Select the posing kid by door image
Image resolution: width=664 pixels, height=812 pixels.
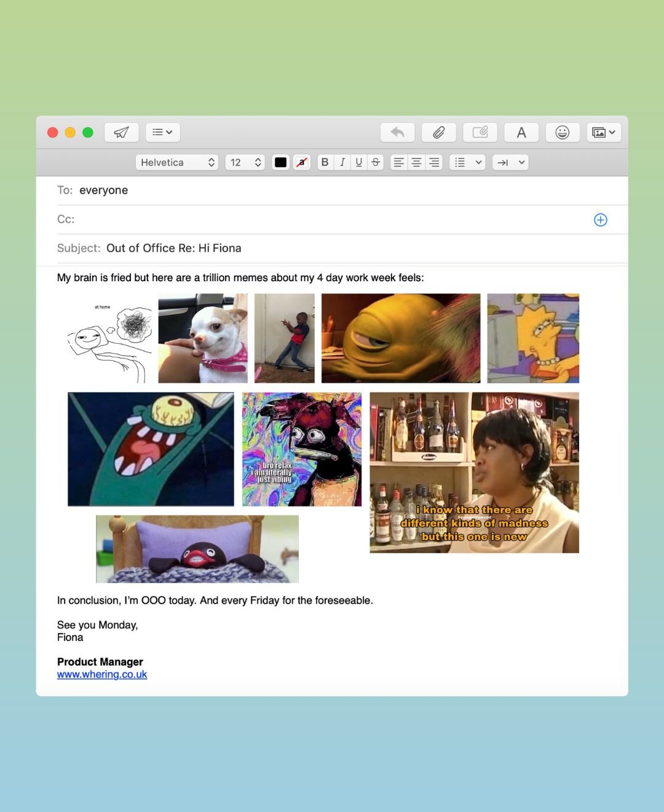click(x=285, y=338)
